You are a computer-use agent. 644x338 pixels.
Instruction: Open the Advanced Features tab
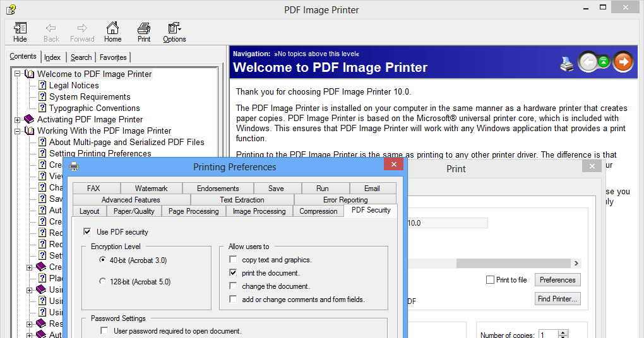click(x=131, y=200)
